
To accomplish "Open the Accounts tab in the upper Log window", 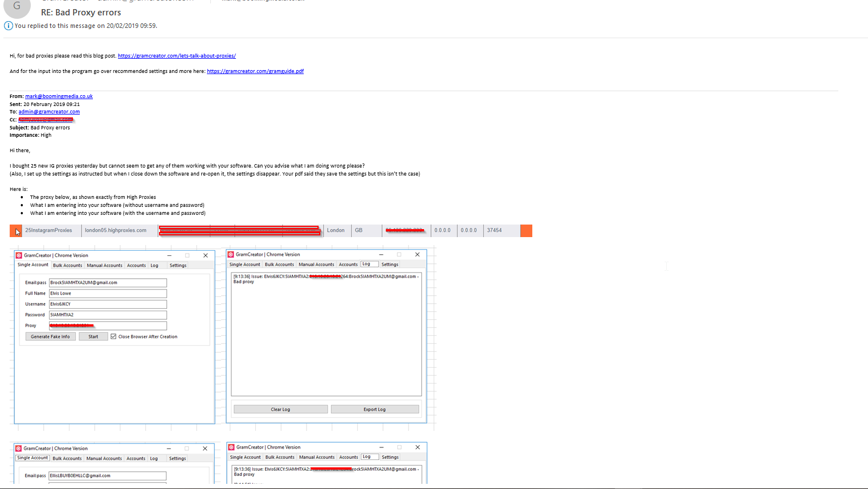I will (348, 264).
